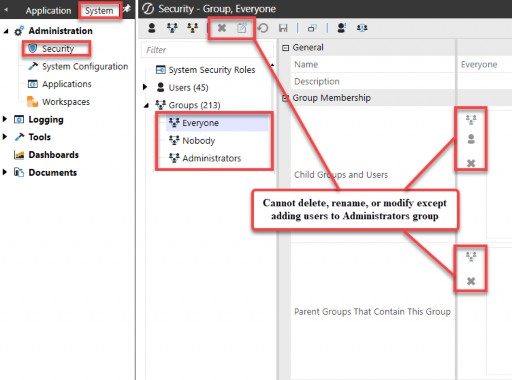Click the System Configuration wrench icon
The height and width of the screenshot is (380, 512).
[x=33, y=66]
